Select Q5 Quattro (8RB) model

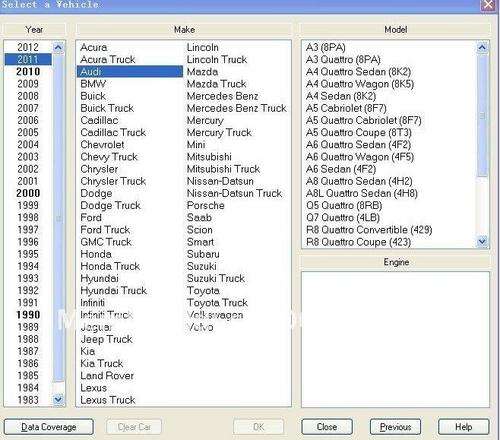[344, 205]
